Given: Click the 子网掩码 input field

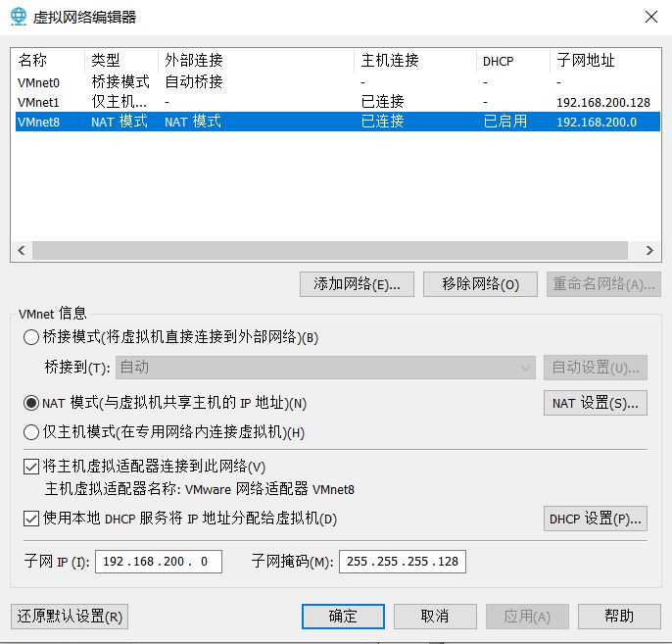Looking at the screenshot, I should [x=403, y=562].
